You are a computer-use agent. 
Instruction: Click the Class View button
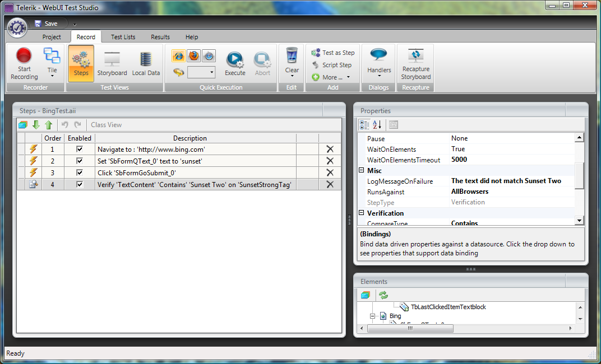pyautogui.click(x=106, y=125)
